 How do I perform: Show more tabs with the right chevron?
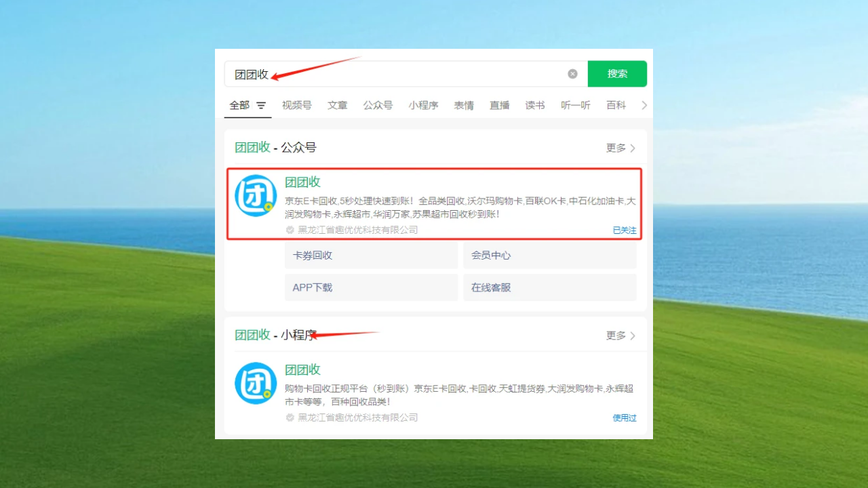(644, 105)
